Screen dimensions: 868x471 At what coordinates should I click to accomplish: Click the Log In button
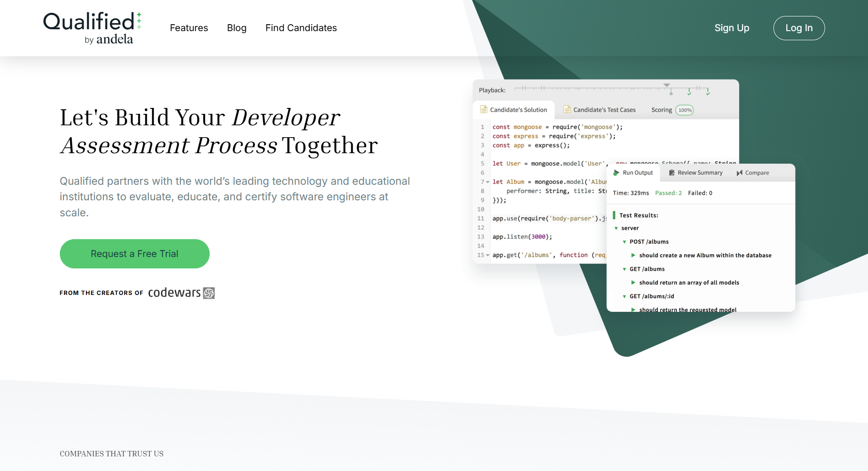[x=799, y=28]
